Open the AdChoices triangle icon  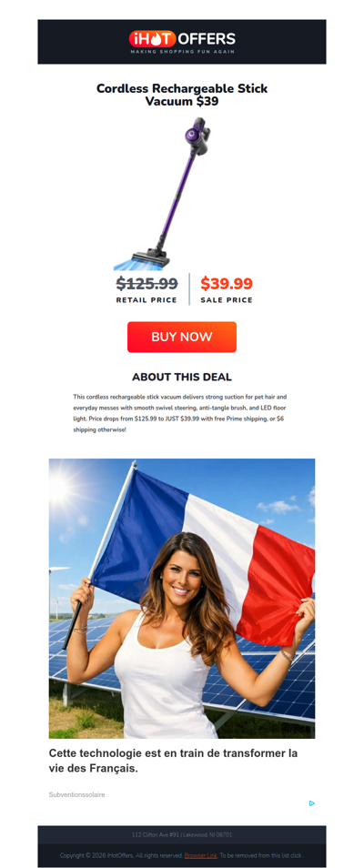click(x=312, y=803)
